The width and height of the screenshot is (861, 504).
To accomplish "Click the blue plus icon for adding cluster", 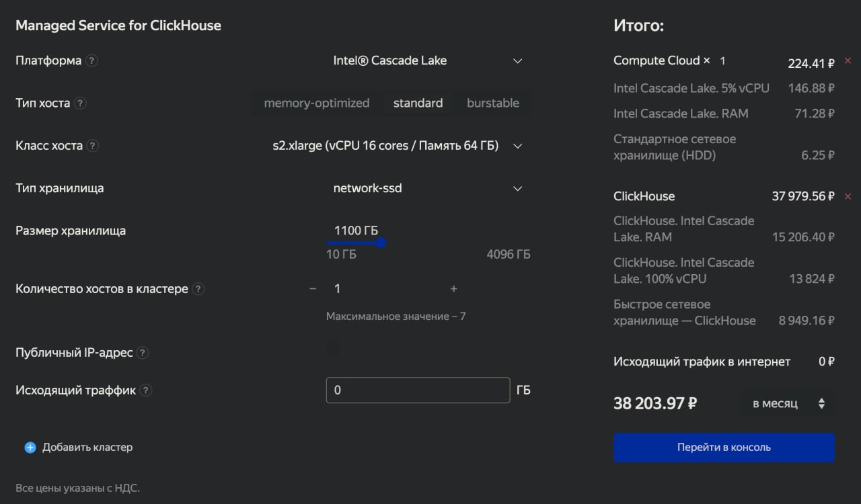I will (30, 448).
